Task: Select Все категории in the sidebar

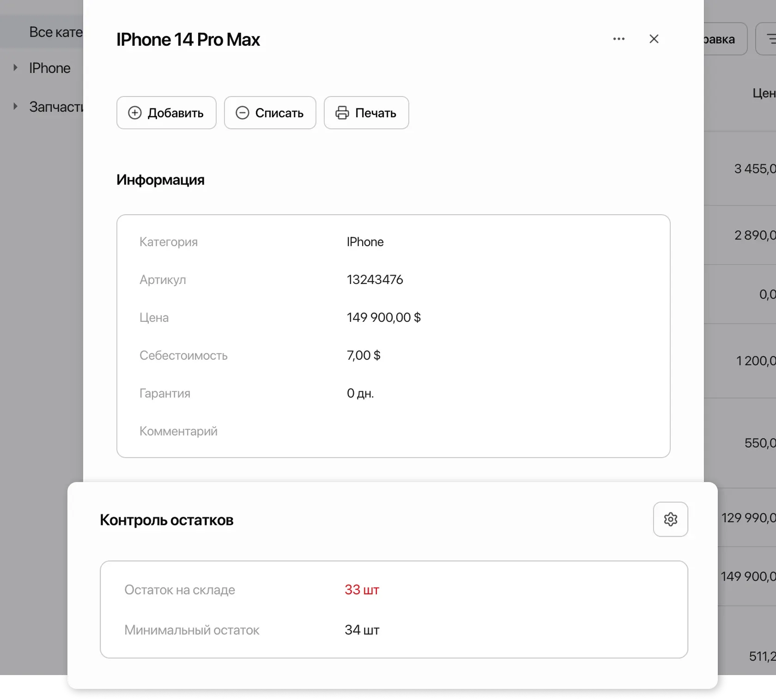Action: pyautogui.click(x=55, y=32)
